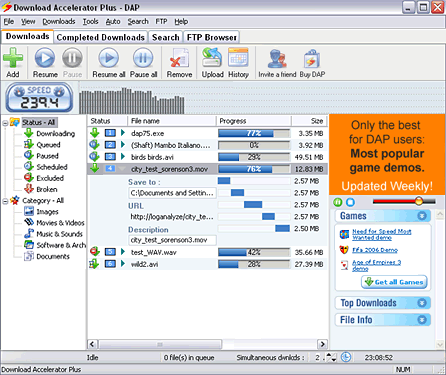446x375 pixels.
Task: Expand details of test_WAV.wav row
Action: click(x=123, y=252)
